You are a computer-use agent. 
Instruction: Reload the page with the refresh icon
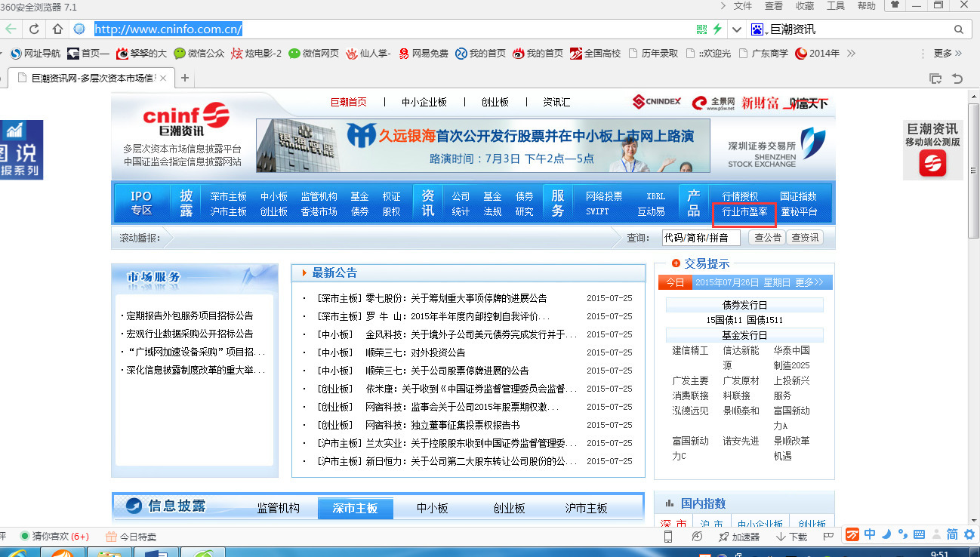tap(34, 29)
